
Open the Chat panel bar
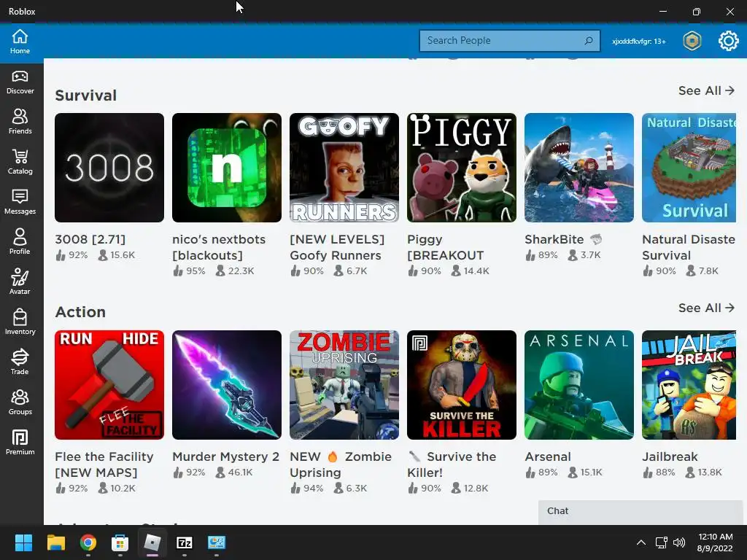pyautogui.click(x=640, y=512)
